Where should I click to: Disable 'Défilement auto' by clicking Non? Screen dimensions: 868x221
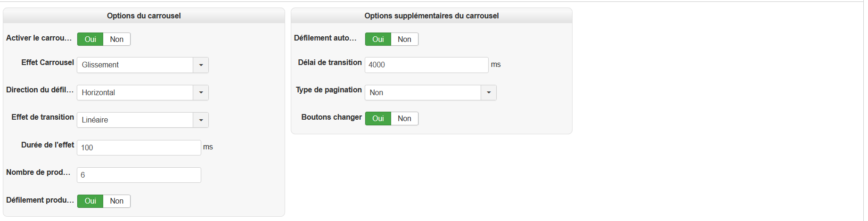(404, 39)
